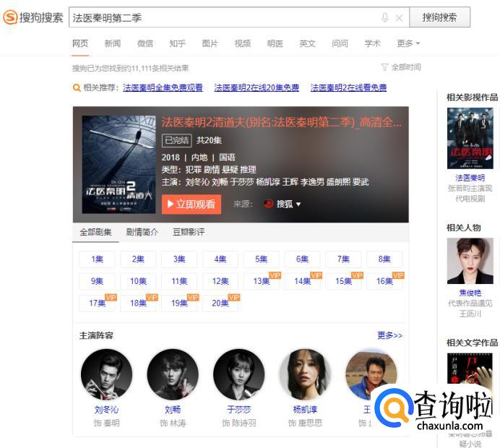The height and width of the screenshot is (448, 500).
Task: Open the 法医秦明2清道夫 result title
Action: (282, 122)
